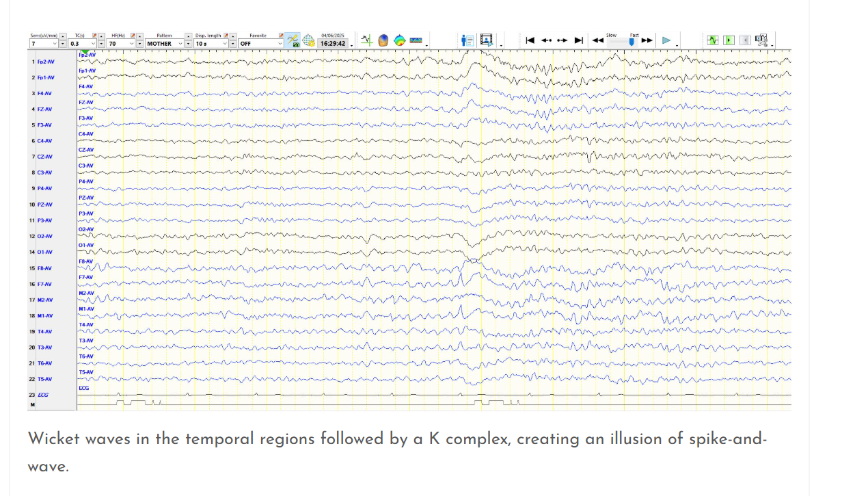Expand the arrow after the mapping icons
The image size is (868, 496).
click(x=426, y=46)
